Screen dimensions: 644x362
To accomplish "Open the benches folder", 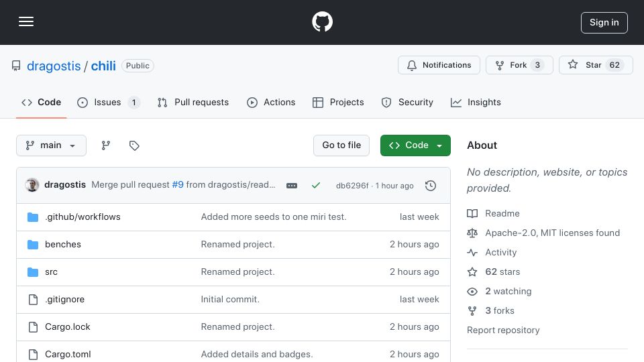I will point(63,244).
